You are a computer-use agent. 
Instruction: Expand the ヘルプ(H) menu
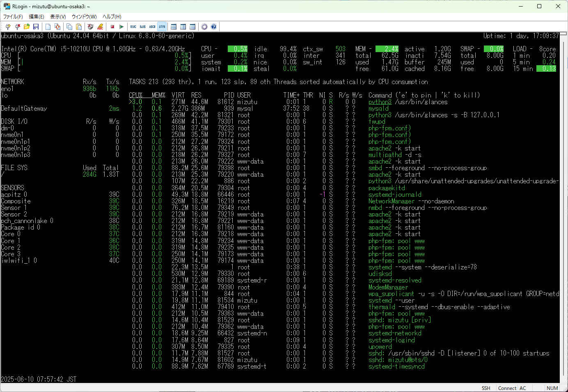pyautogui.click(x=112, y=16)
